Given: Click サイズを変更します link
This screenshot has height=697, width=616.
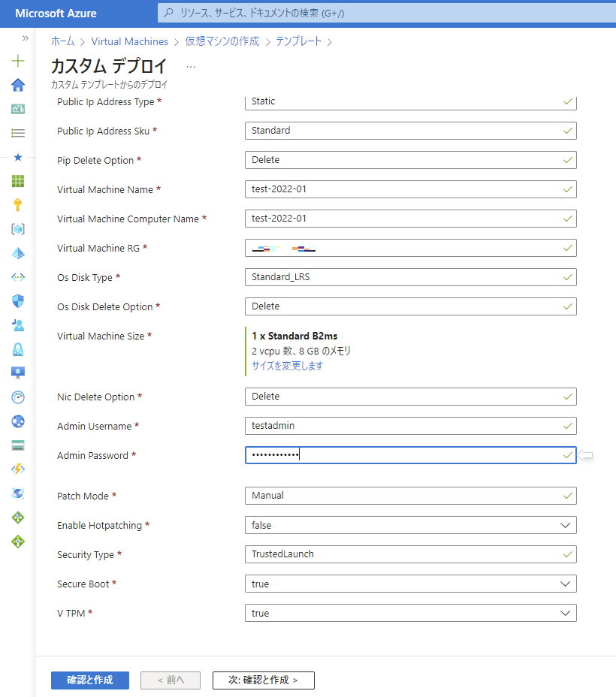Looking at the screenshot, I should pos(287,366).
